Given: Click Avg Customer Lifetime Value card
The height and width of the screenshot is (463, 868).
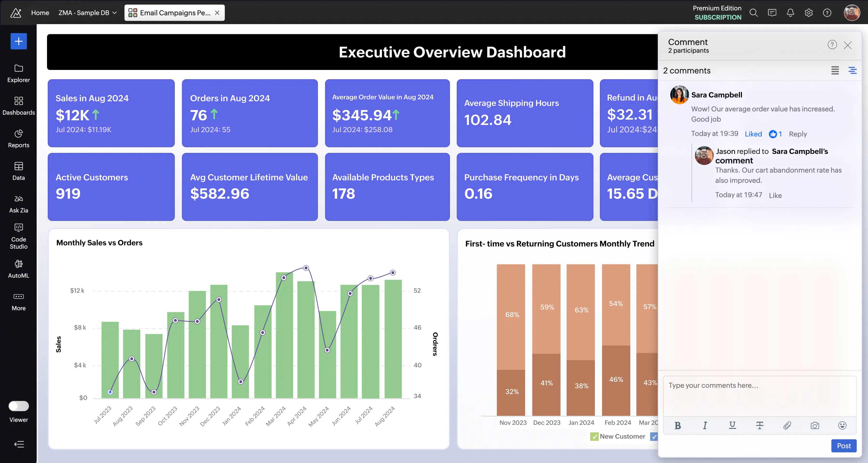Looking at the screenshot, I should (250, 187).
